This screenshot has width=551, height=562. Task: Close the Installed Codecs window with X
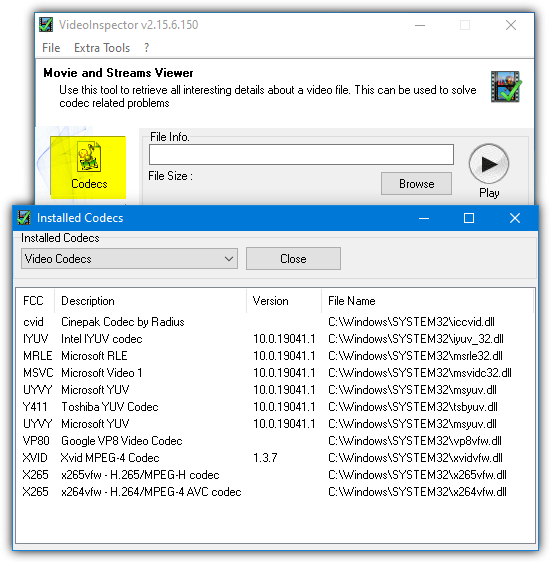click(515, 218)
